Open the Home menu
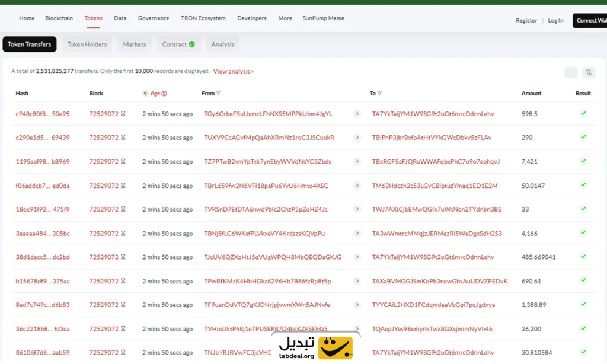The image size is (607, 364). coord(27,18)
